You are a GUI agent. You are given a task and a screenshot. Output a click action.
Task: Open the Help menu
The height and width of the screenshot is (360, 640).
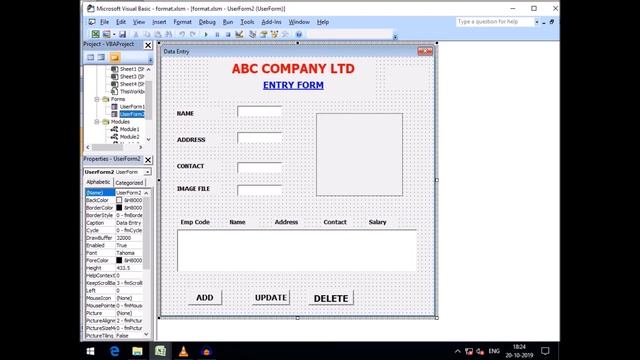pos(323,22)
